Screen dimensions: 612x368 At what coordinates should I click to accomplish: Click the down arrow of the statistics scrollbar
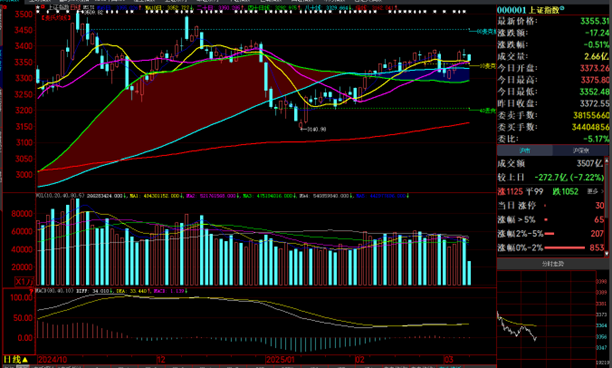click(607, 254)
